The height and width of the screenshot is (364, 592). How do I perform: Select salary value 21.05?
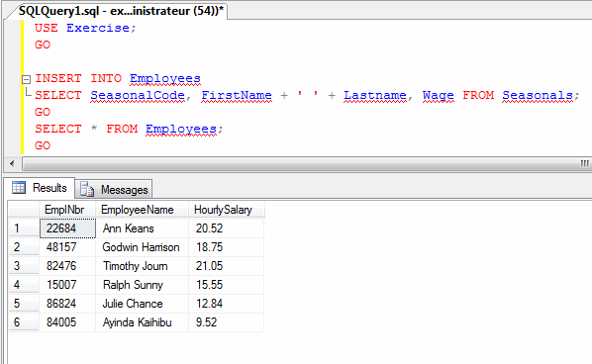tap(226, 266)
